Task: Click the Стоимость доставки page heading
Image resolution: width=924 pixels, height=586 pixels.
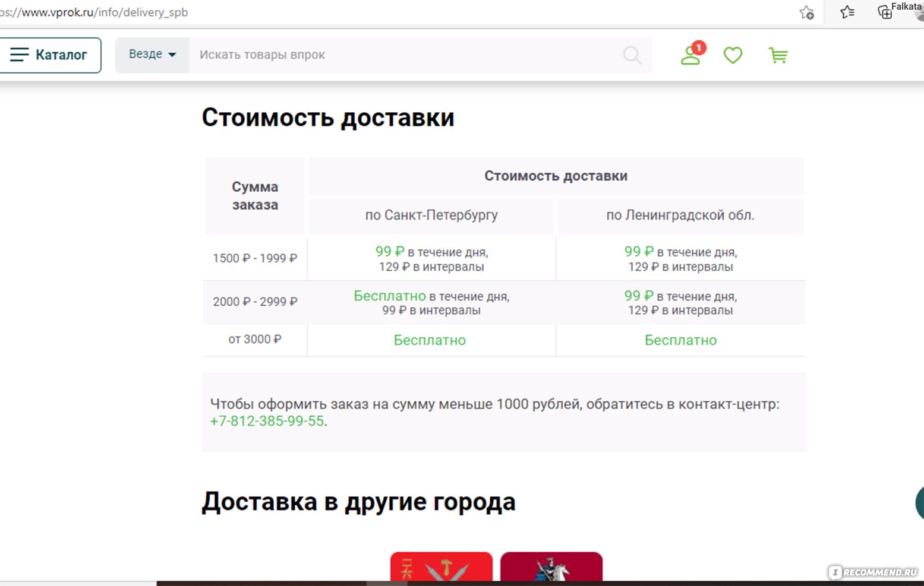Action: pyautogui.click(x=328, y=118)
